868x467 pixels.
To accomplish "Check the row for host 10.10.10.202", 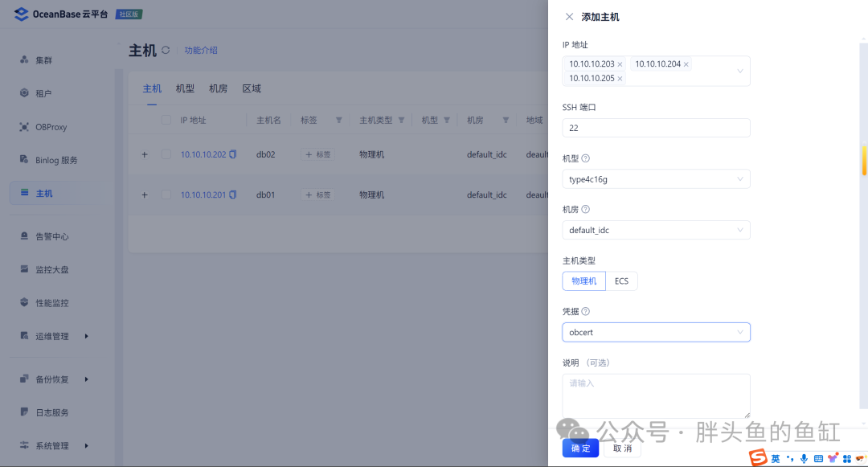I will [x=166, y=154].
